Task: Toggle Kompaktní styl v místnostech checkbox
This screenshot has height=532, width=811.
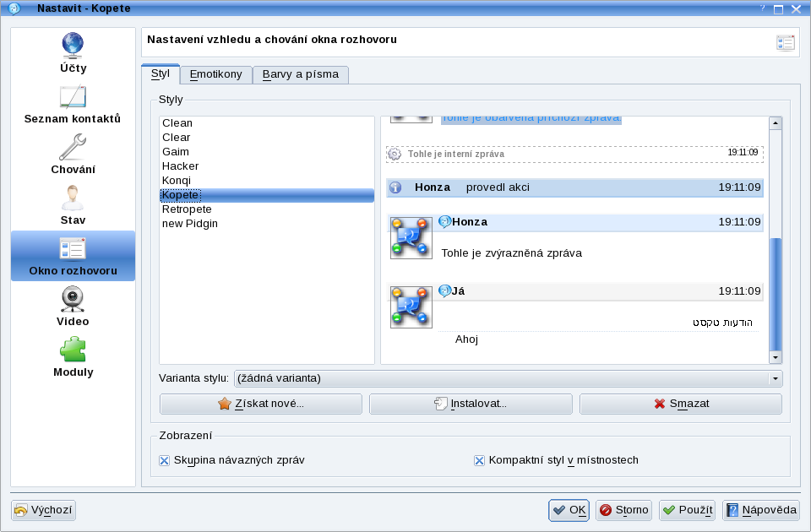Action: (x=480, y=460)
